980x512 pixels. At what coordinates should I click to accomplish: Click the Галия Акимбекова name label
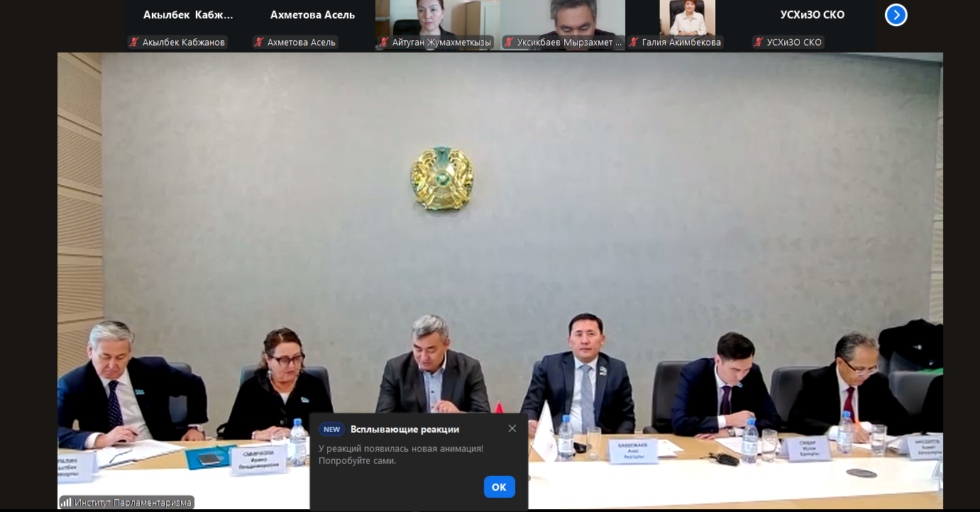[681, 43]
